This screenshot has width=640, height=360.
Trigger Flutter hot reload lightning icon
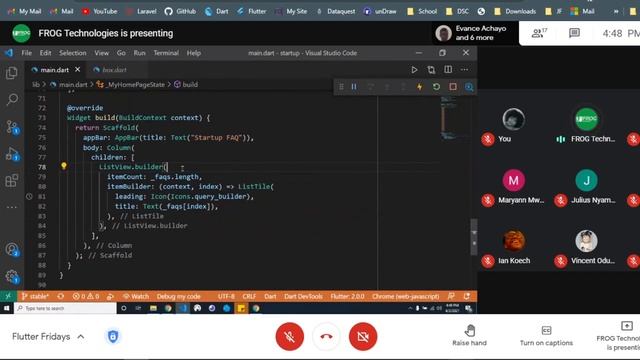pyautogui.click(x=419, y=87)
